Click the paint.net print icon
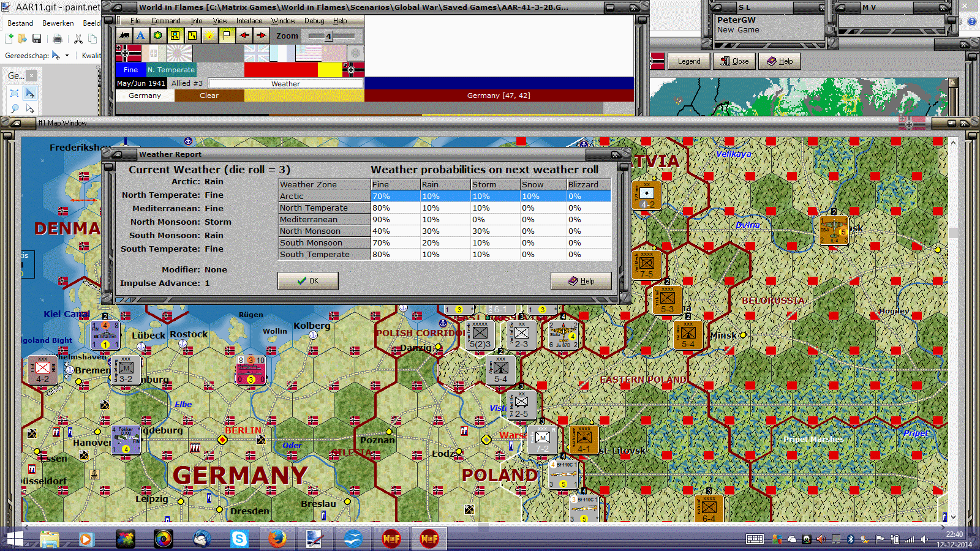Screen dimensions: 980x551 (x=57, y=39)
